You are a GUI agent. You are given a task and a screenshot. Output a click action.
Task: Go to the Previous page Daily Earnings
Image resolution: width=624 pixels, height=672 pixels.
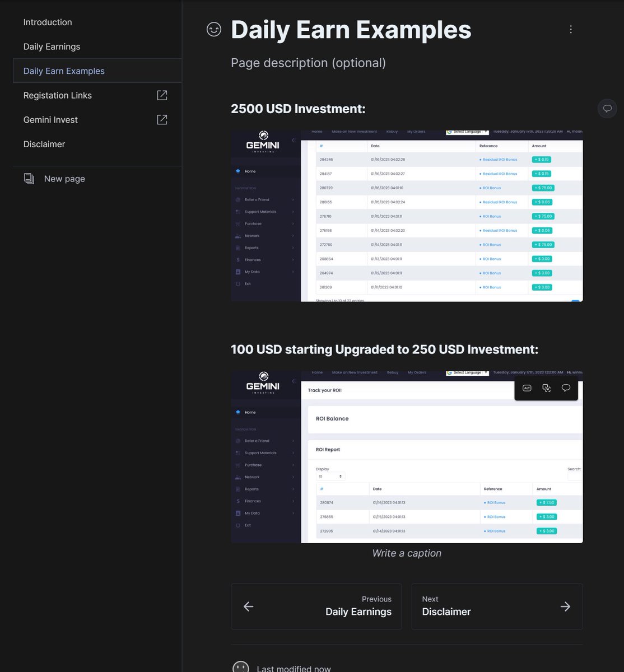[316, 606]
